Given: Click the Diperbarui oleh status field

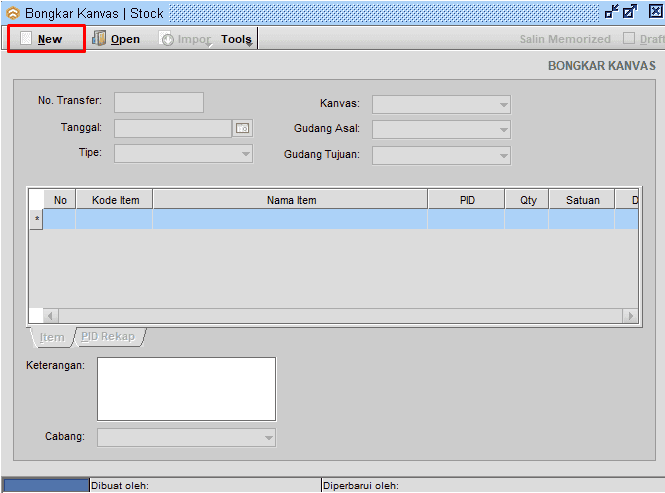Looking at the screenshot, I should click(493, 485).
